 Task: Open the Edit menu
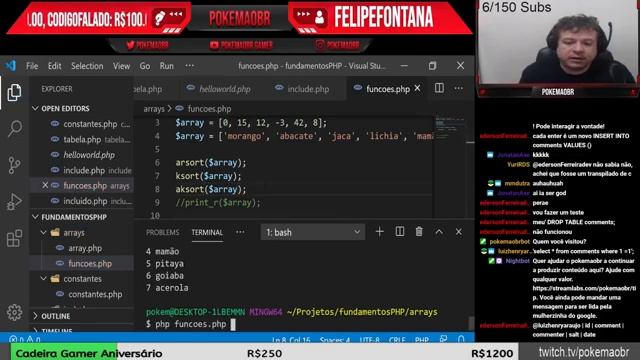[x=54, y=66]
